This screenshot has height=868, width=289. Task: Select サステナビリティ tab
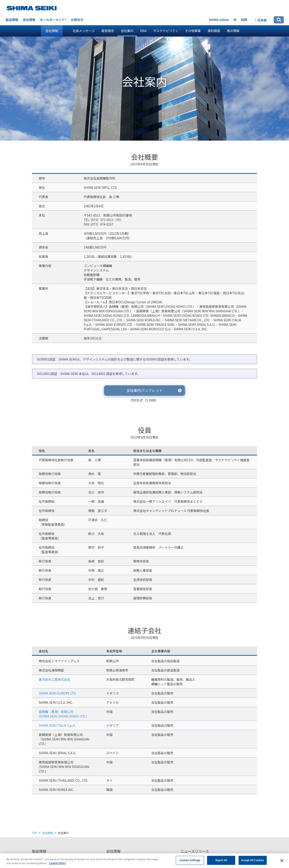165,31
